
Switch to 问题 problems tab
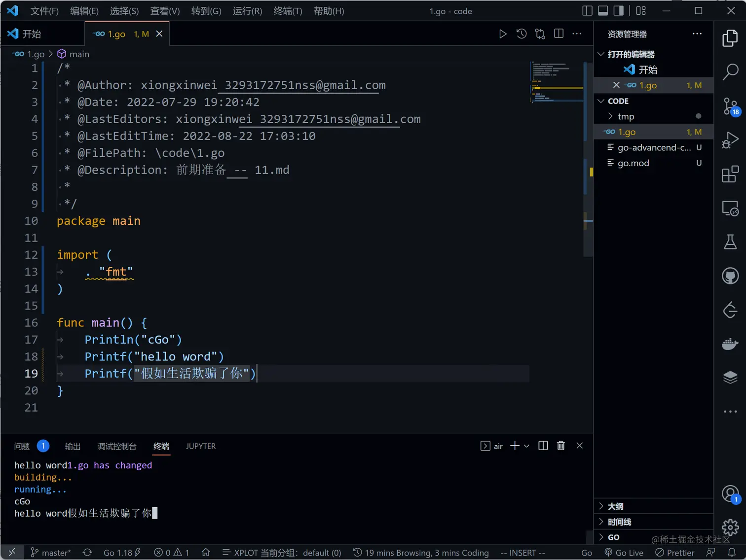(31, 446)
